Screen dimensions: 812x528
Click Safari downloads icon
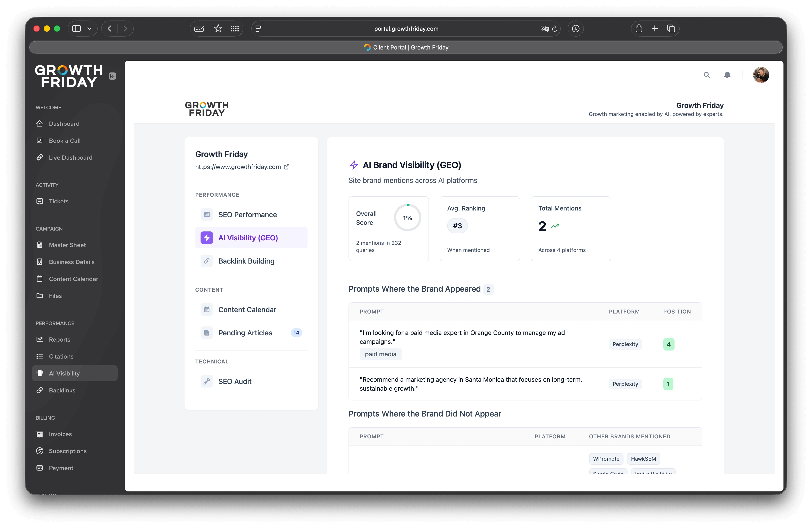click(576, 29)
